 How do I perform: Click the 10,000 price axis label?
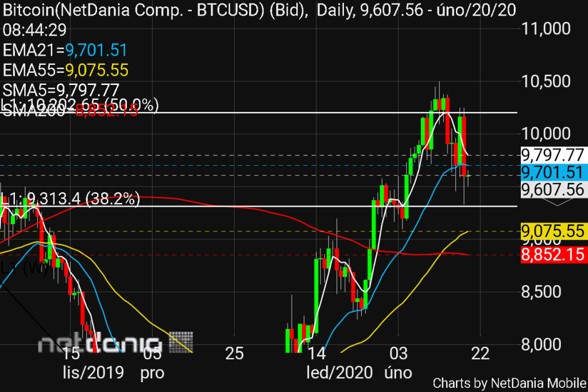pyautogui.click(x=546, y=134)
